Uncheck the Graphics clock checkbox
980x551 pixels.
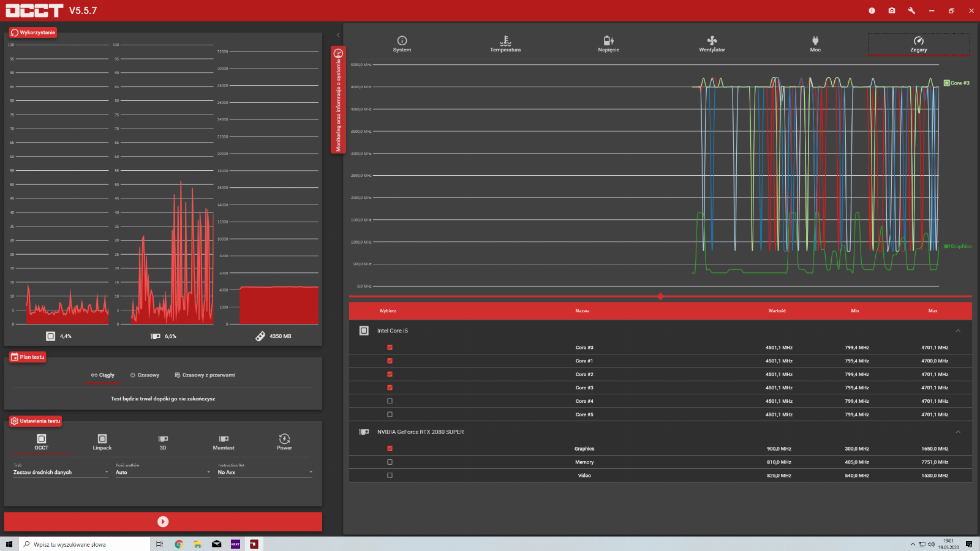tap(390, 448)
